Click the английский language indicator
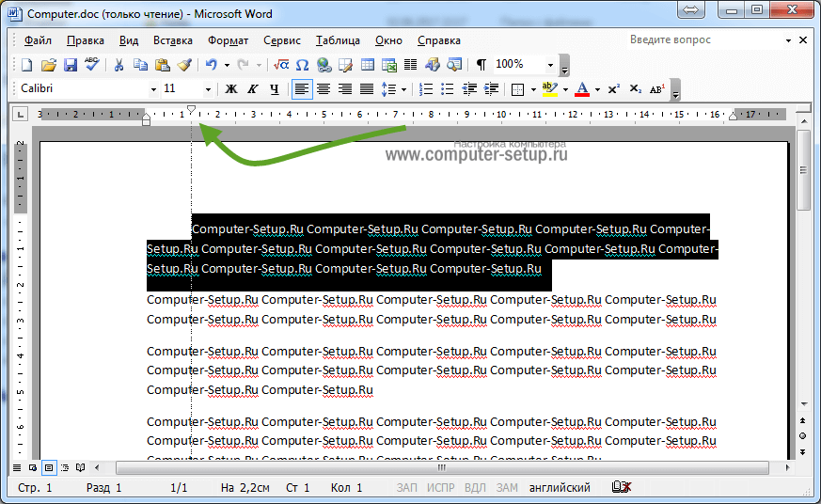Image resolution: width=821 pixels, height=504 pixels. pos(560,488)
